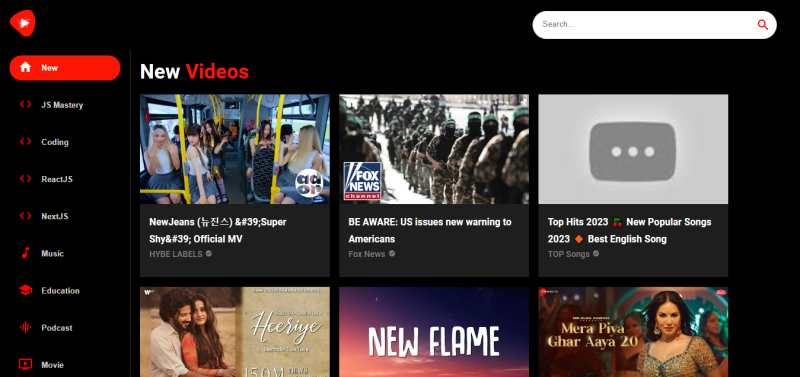
Task: Click the code icon beside ReactJS
Action: [x=25, y=179]
